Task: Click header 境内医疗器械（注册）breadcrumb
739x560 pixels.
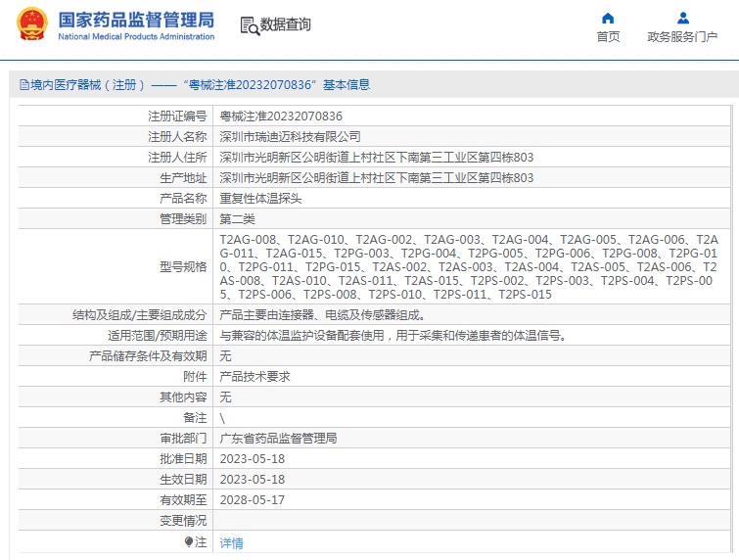Action: [x=88, y=85]
